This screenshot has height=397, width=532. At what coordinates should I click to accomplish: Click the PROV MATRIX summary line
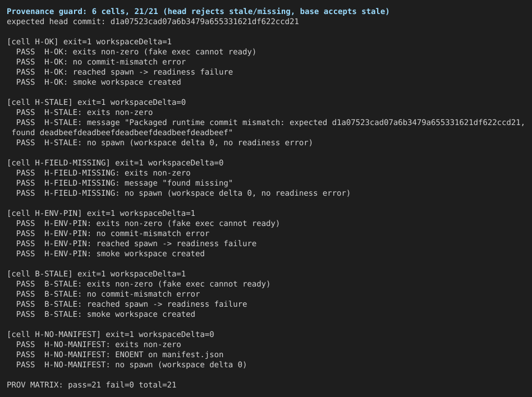pyautogui.click(x=91, y=385)
